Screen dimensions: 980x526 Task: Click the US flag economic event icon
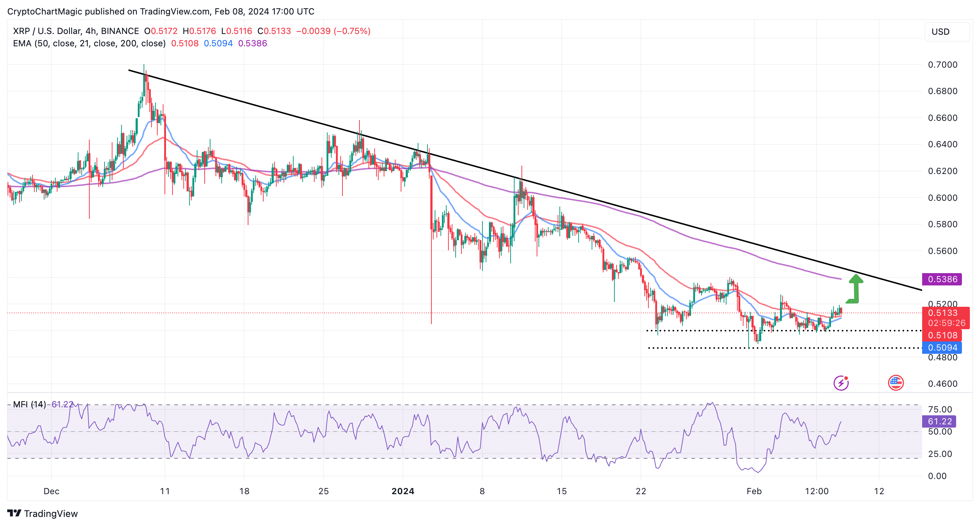895,383
